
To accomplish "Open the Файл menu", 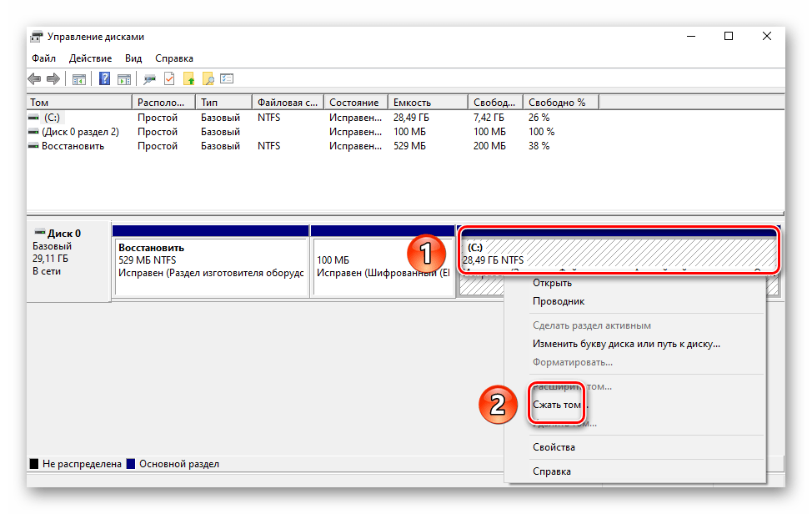I will (44, 58).
